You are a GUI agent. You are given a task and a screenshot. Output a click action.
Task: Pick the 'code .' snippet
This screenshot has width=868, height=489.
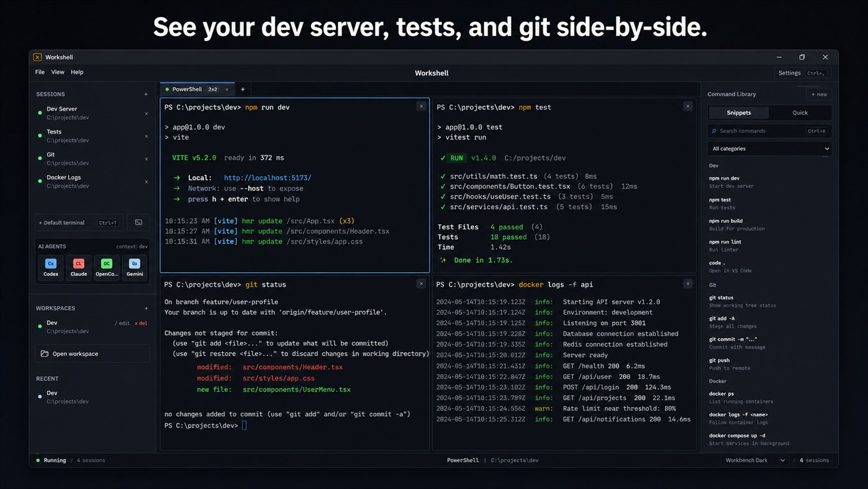click(769, 267)
